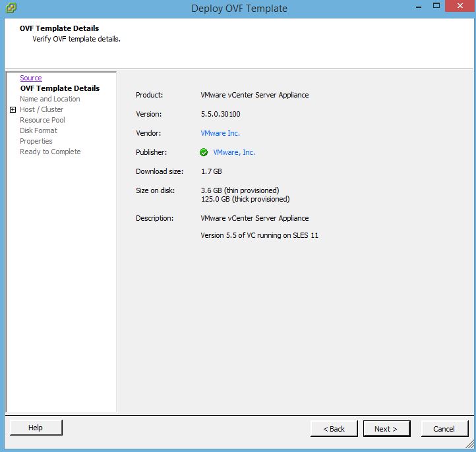Click the Vendor: label

pyautogui.click(x=148, y=133)
